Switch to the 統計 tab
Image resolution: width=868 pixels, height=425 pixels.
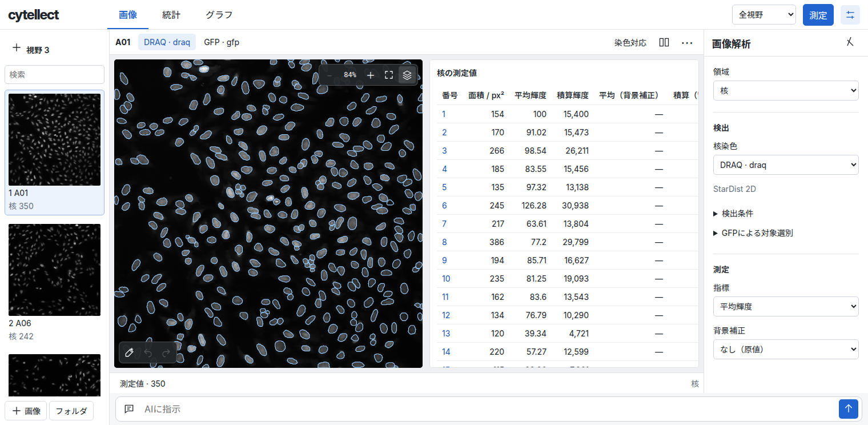click(x=171, y=15)
